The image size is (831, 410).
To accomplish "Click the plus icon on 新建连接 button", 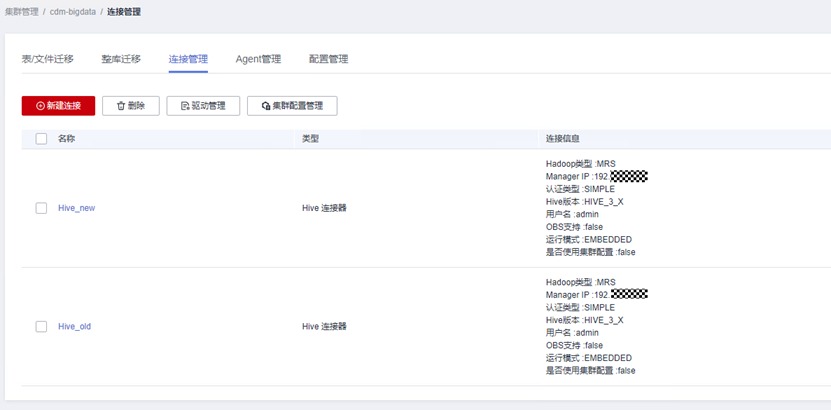I will tap(40, 106).
